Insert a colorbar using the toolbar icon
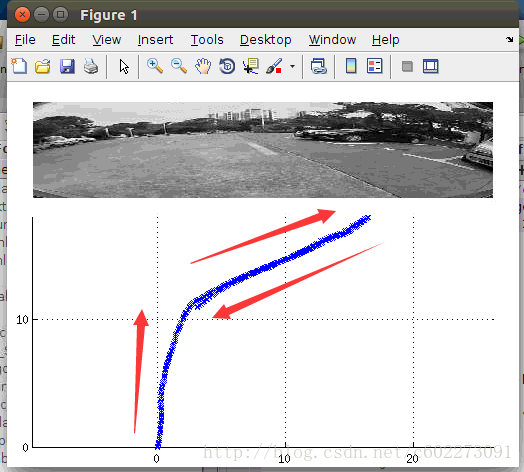524x472 pixels. [x=351, y=66]
